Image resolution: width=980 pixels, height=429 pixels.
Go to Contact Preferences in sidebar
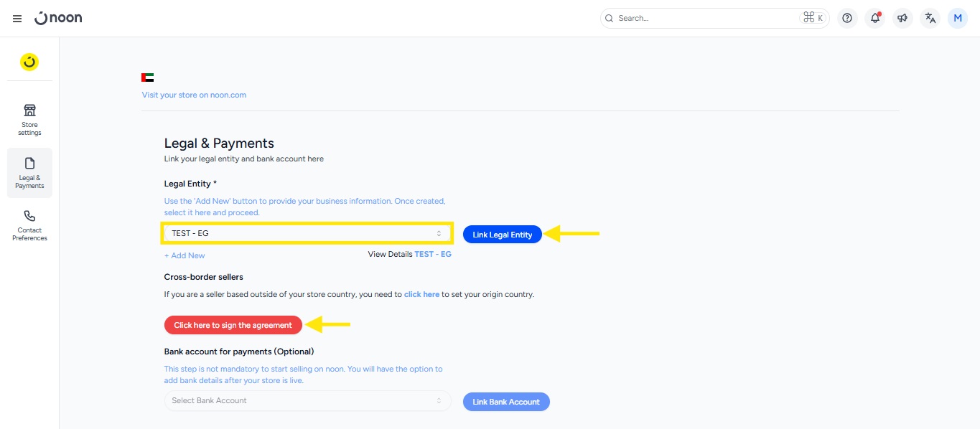29,225
